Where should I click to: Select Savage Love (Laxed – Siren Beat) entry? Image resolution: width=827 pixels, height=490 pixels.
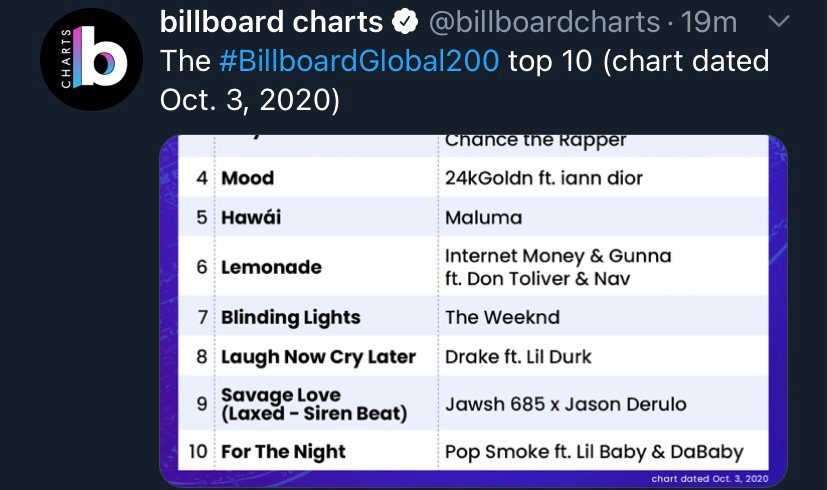314,404
